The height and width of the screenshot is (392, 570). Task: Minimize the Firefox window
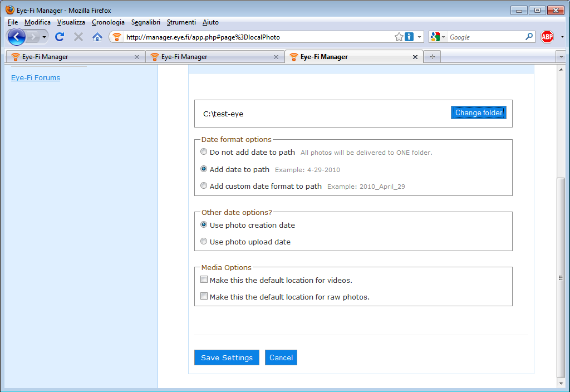click(x=519, y=11)
